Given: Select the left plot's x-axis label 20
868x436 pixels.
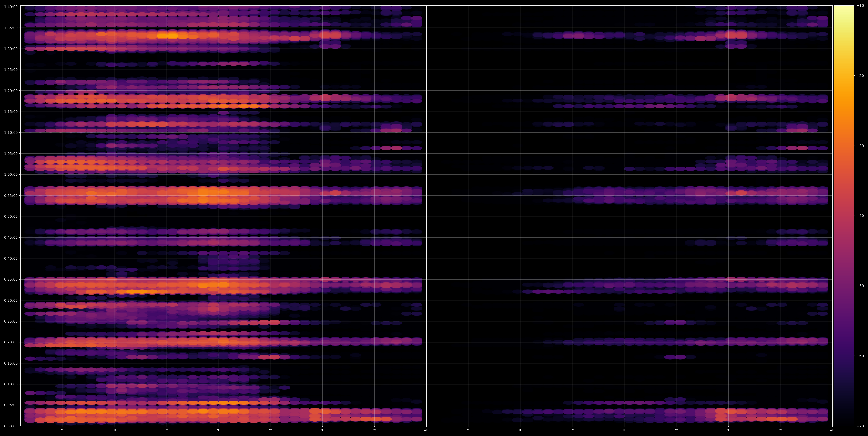Looking at the screenshot, I should 218,430.
